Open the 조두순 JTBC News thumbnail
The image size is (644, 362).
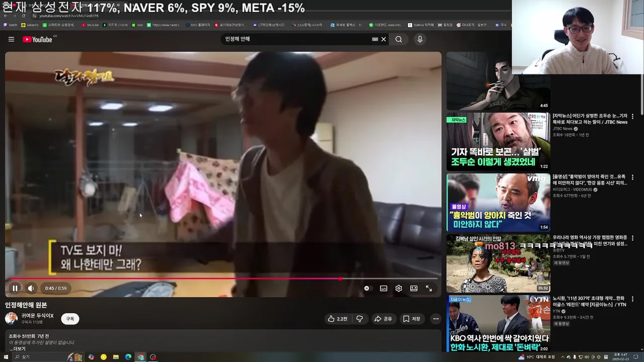pos(498,142)
